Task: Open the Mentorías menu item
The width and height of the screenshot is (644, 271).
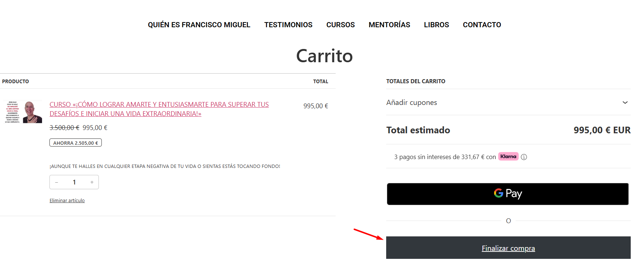Action: [x=389, y=25]
